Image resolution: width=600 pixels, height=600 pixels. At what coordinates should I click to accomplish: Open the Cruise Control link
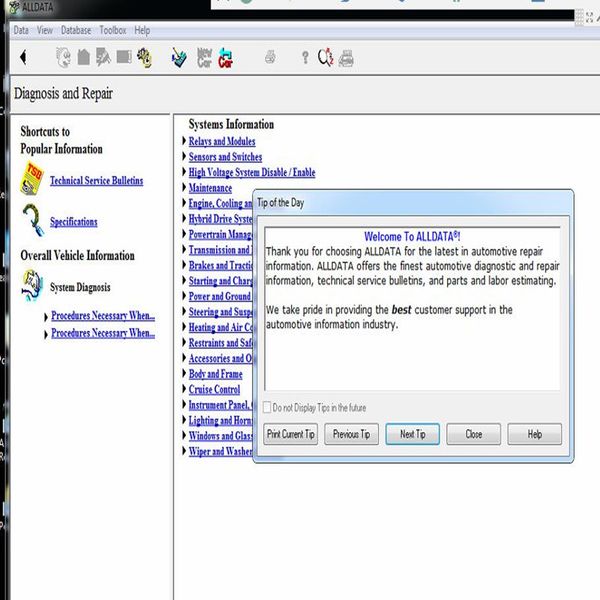(214, 389)
